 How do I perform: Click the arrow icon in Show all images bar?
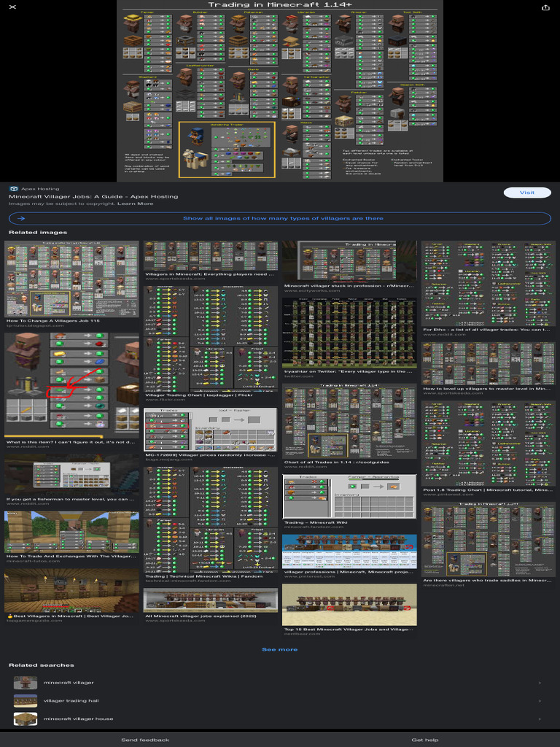coord(21,219)
